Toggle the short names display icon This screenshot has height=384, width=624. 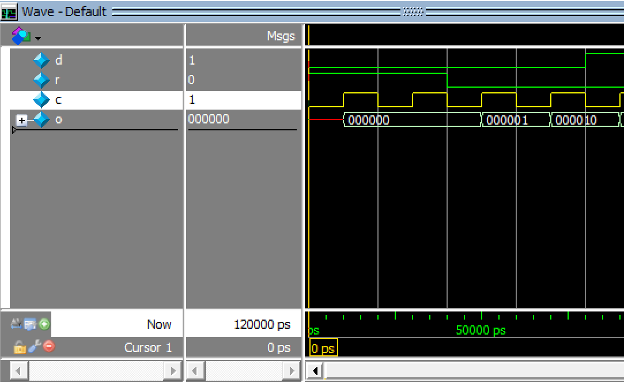pyautogui.click(x=16, y=324)
